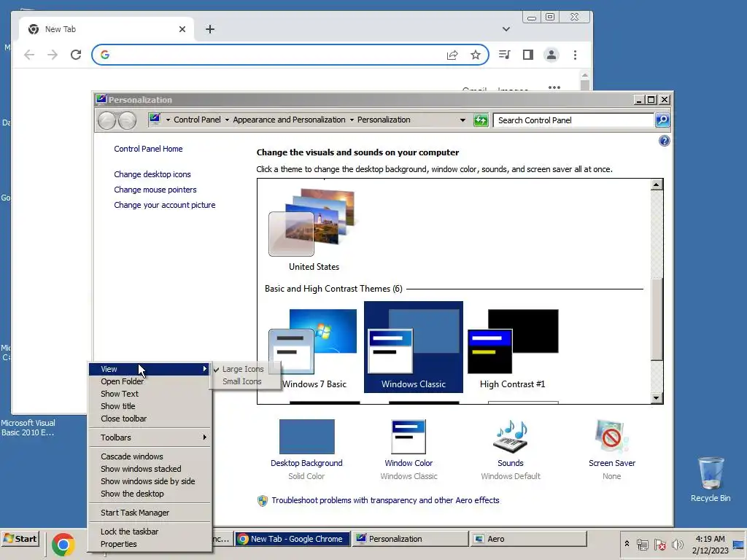This screenshot has height=560, width=747.
Task: Choose Show the desktop
Action: coord(149,494)
